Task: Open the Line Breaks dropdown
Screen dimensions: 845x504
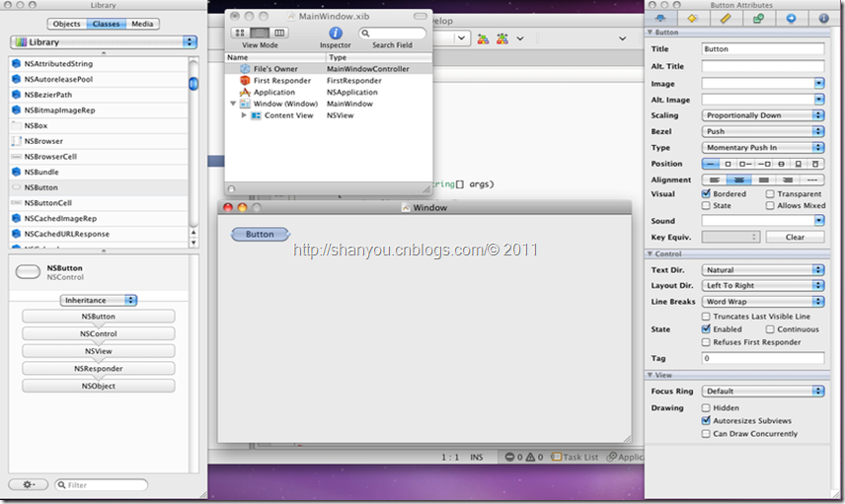Action: tap(762, 302)
